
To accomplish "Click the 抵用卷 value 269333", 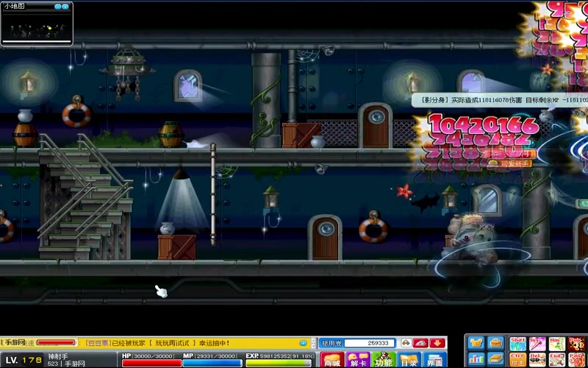I will (370, 343).
